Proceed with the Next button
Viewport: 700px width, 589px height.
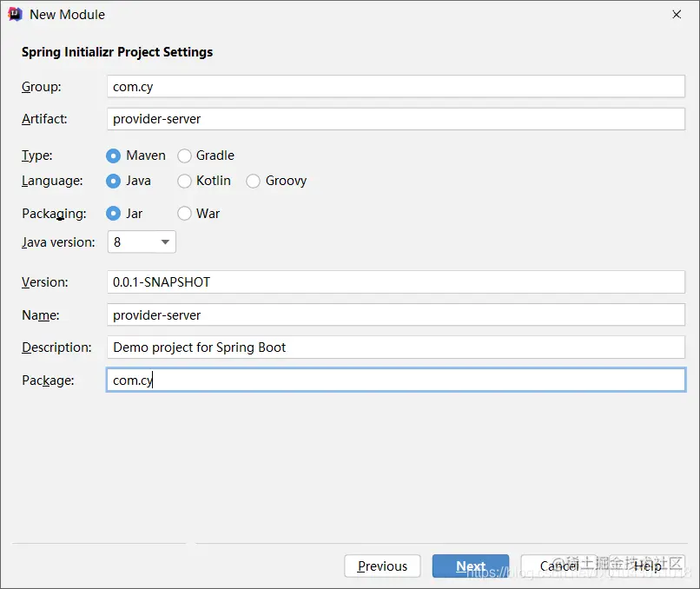click(471, 566)
